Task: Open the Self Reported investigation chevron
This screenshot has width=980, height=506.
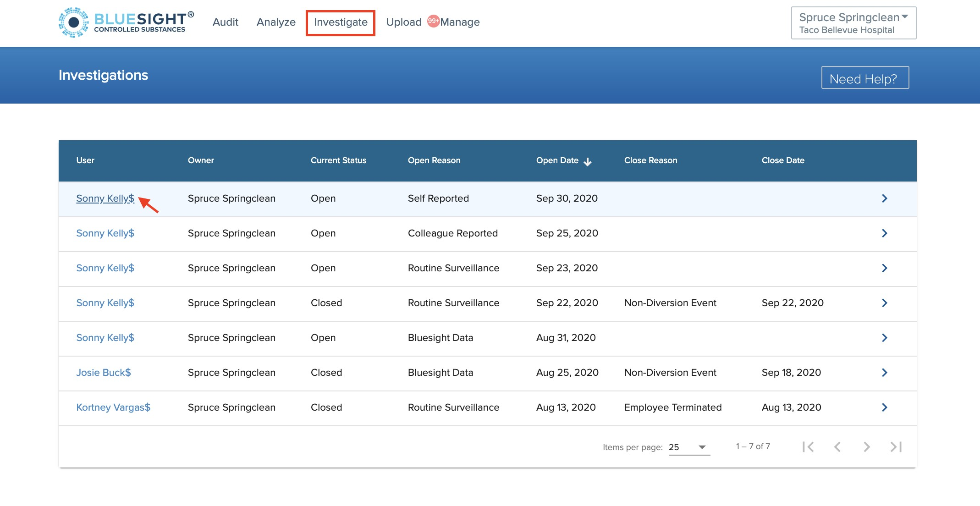Action: (884, 198)
